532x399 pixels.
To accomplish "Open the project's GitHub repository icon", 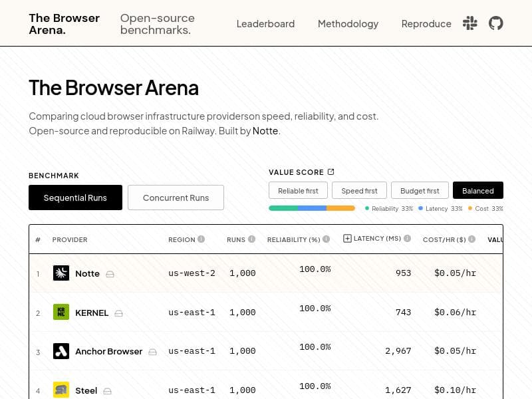I will click(495, 23).
